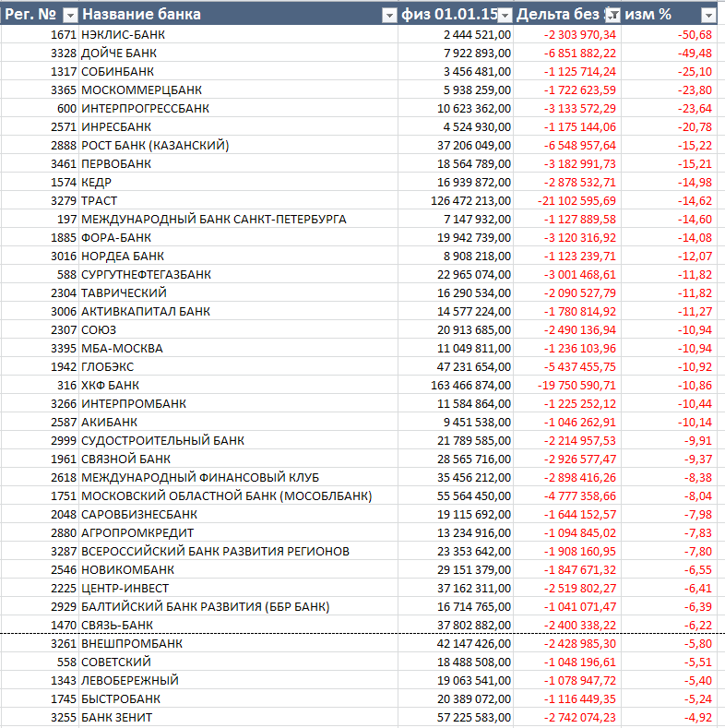
Task: Select the deposit value 163 466 874,00
Action: (x=456, y=385)
